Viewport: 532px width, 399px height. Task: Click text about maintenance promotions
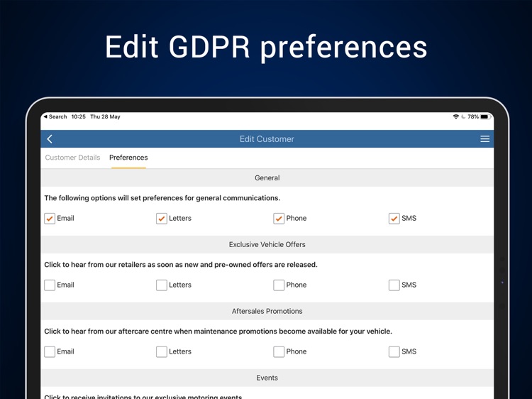click(x=218, y=331)
